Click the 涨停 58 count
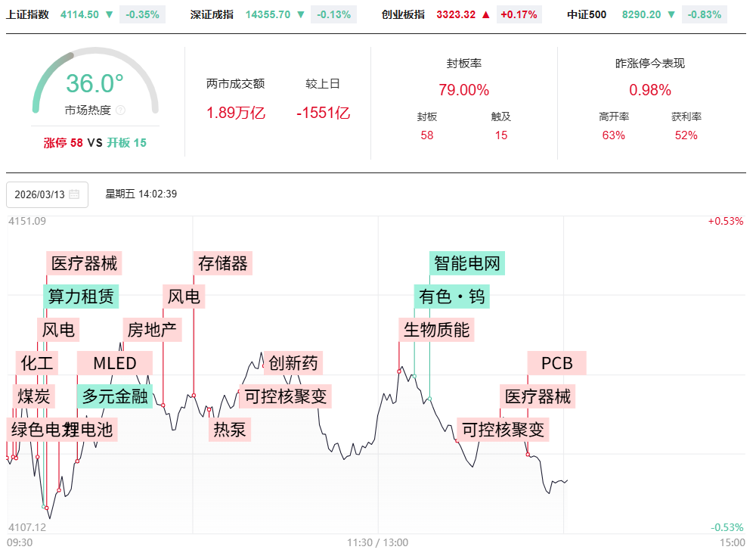Screen dimensions: 756x556 (x=64, y=142)
